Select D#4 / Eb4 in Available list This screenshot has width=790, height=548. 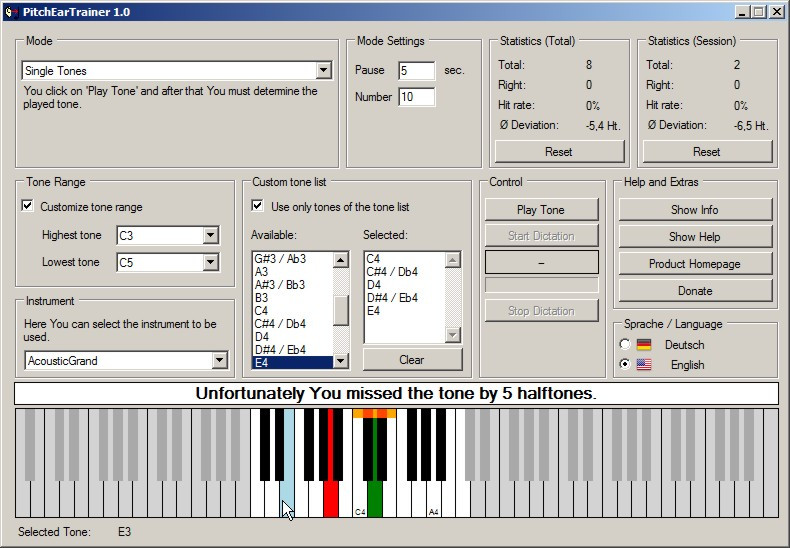pos(292,350)
